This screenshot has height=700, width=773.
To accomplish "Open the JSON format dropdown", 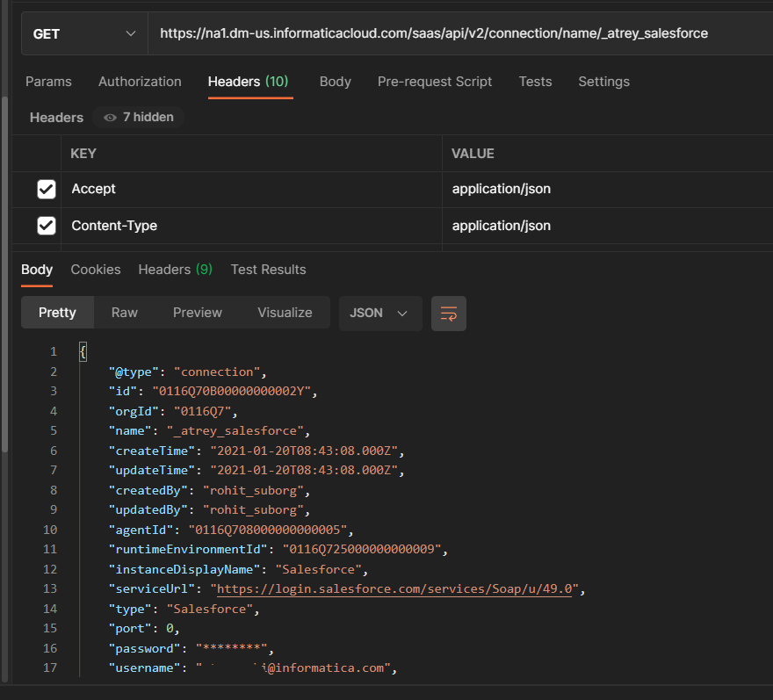I will point(380,313).
